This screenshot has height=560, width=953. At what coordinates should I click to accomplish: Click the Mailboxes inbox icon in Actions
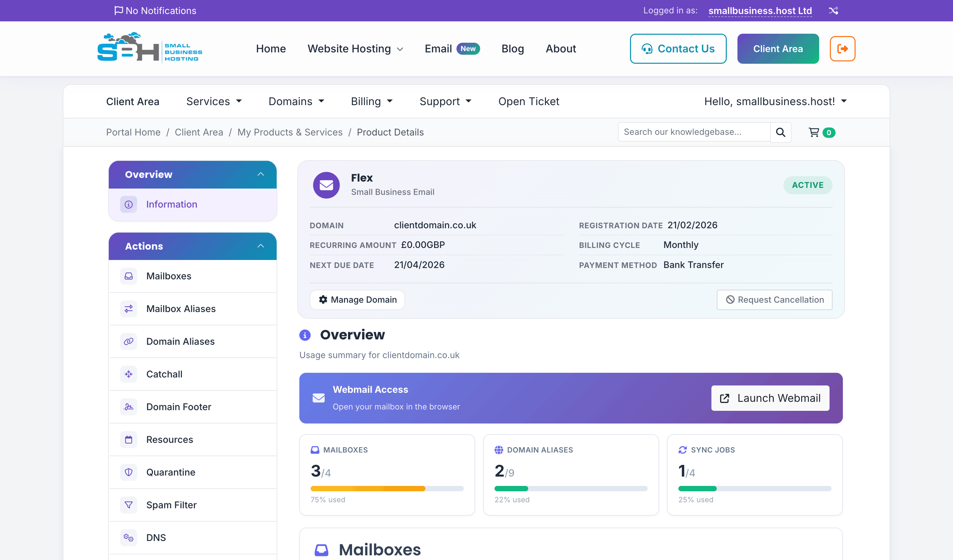[x=128, y=276]
